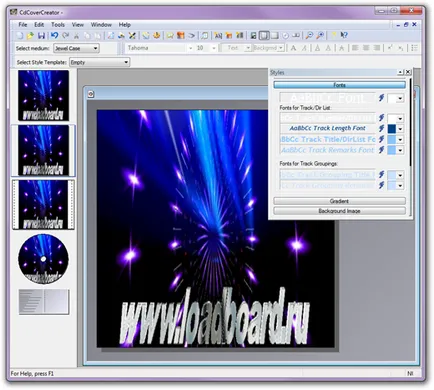This screenshot has height=390, width=434.
Task: Click the Open file folder icon
Action: (30, 35)
